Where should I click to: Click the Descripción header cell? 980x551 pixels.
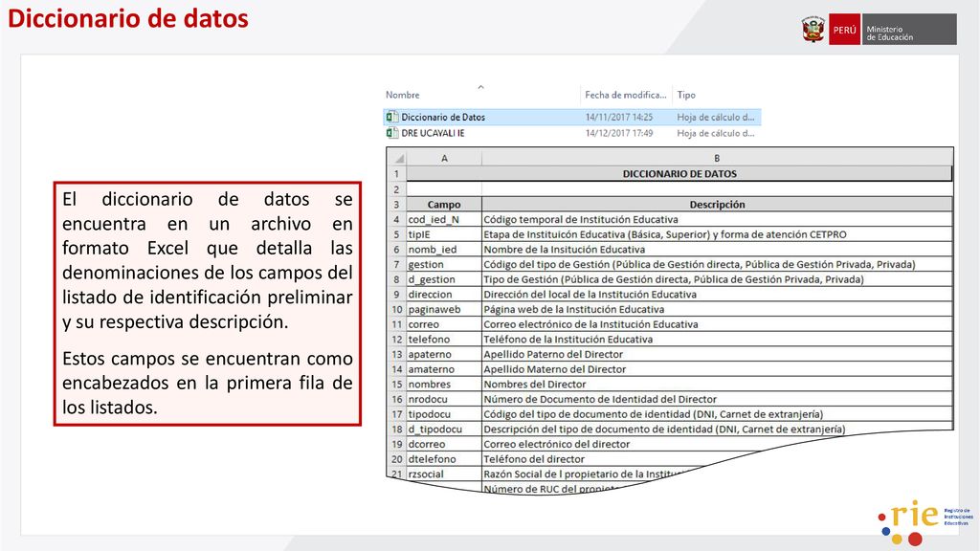click(x=717, y=205)
